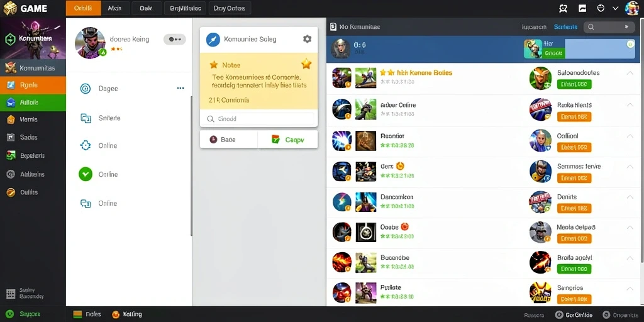The width and height of the screenshot is (644, 322).
Task: Click the Support icon in the bottom-left bar
Action: tap(11, 314)
